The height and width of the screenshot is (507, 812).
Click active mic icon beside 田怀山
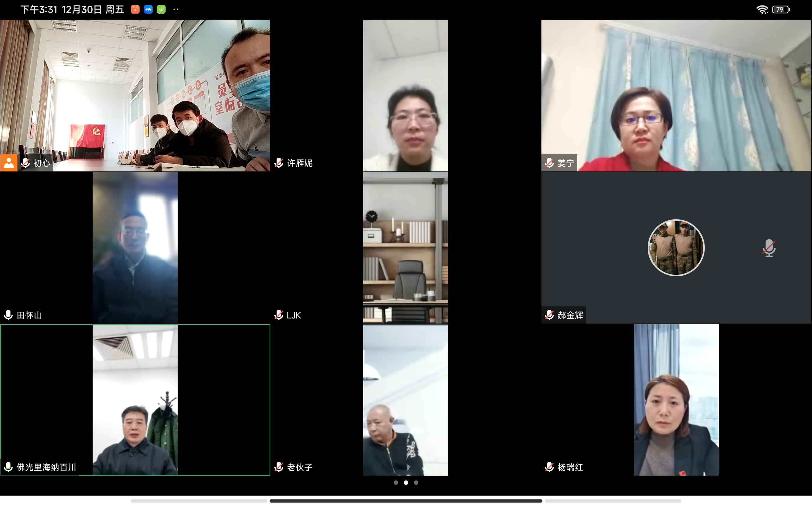(x=8, y=315)
